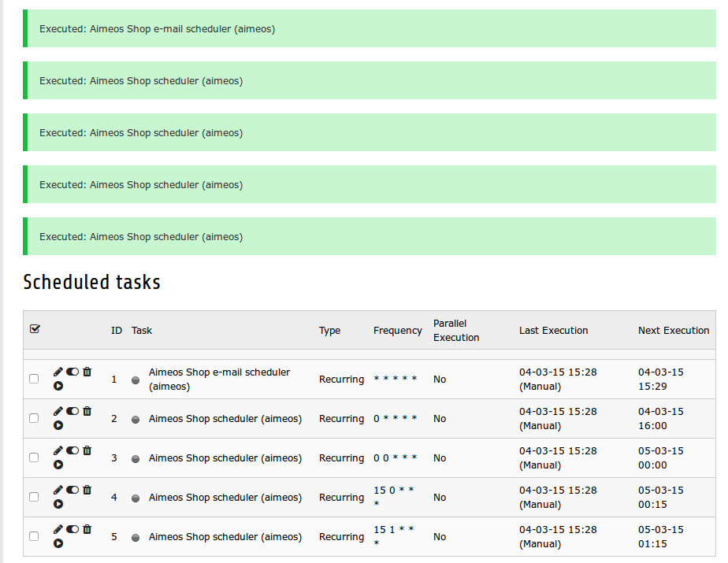Select the checkbox for task ID 2
The image size is (728, 563).
click(34, 418)
